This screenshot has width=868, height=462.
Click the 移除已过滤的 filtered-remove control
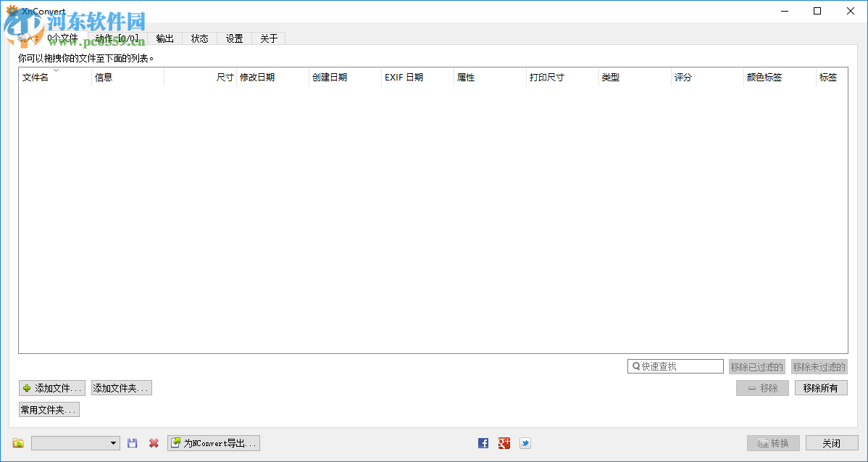757,366
